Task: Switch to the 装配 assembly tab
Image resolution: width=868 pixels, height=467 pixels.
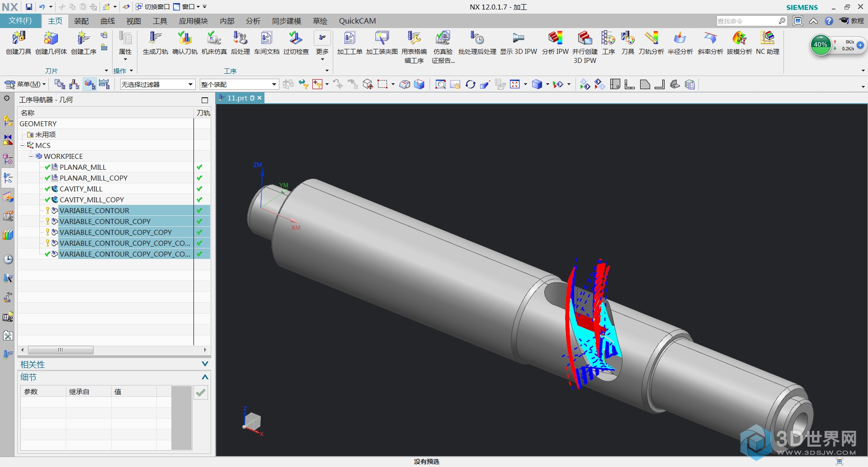Action: point(81,21)
